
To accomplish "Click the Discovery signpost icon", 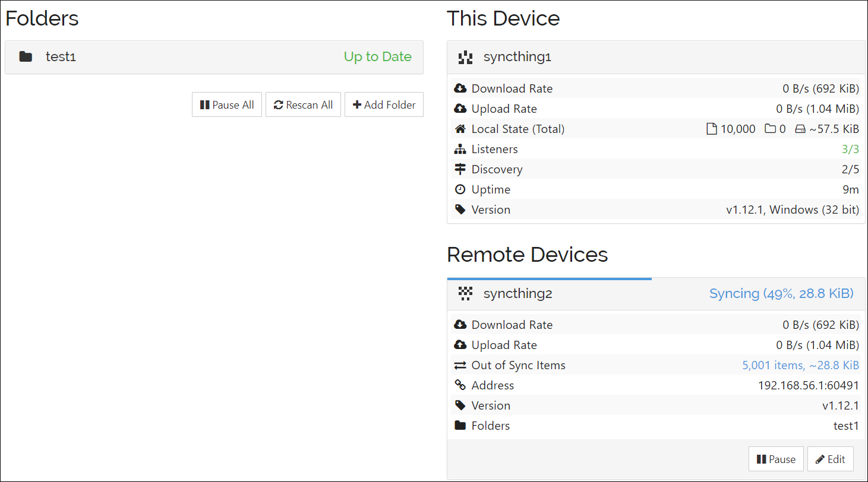I will 460,169.
